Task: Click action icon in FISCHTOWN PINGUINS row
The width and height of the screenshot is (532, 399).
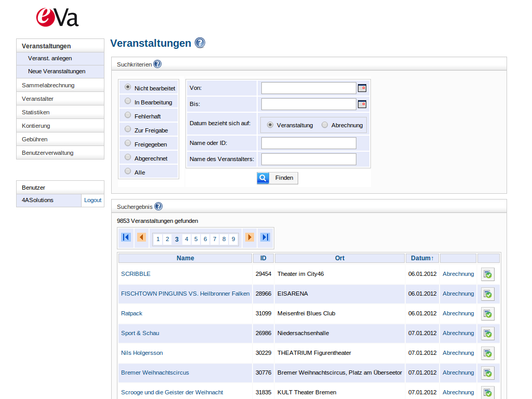Action: [487, 294]
